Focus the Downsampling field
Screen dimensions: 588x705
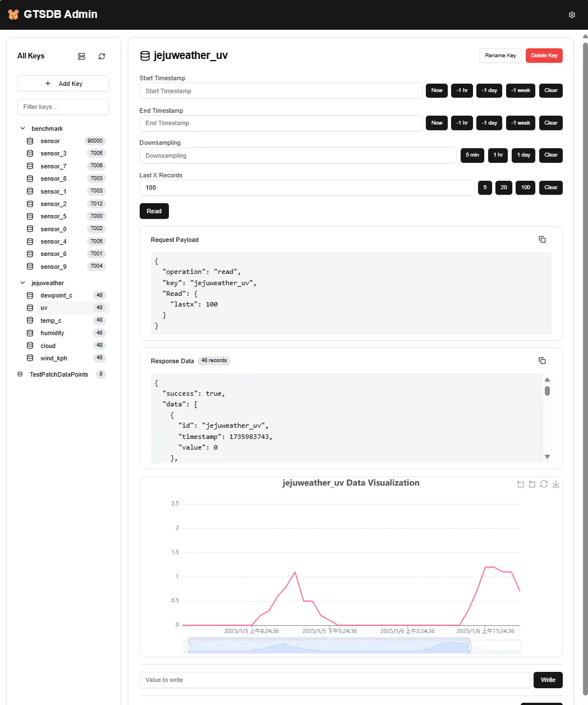[x=298, y=155]
